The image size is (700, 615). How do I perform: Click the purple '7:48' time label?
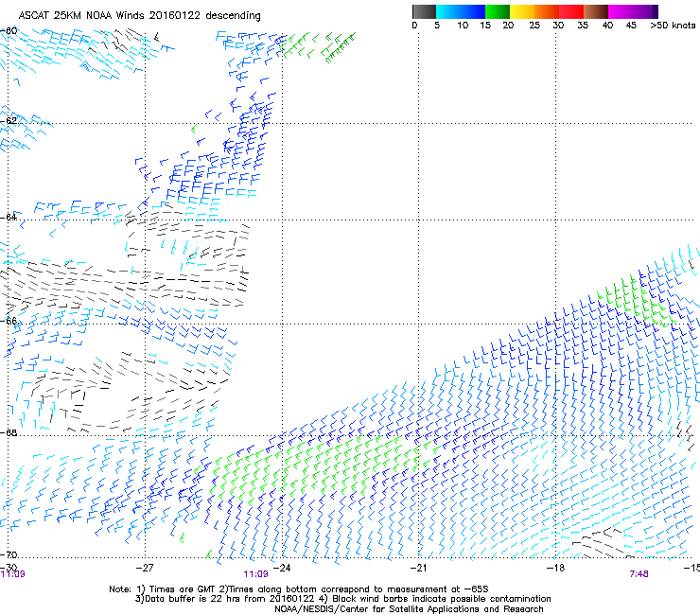[x=639, y=574]
